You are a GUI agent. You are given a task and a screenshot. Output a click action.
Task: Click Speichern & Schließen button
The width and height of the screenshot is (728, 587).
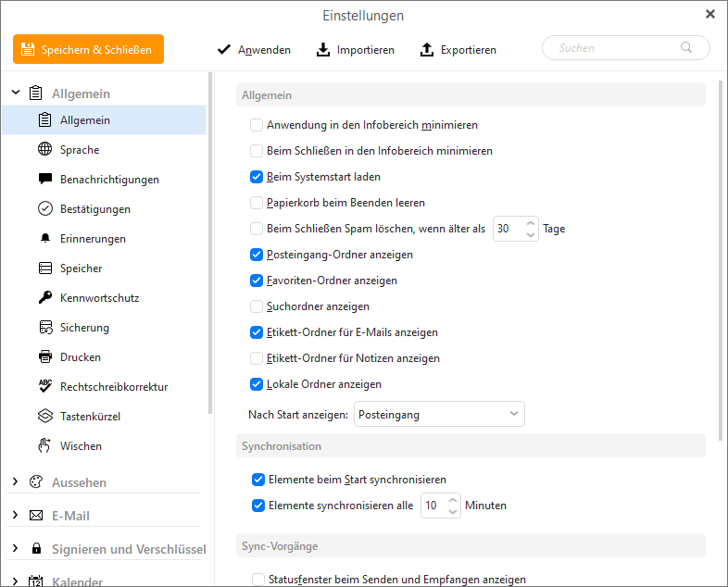tap(88, 49)
